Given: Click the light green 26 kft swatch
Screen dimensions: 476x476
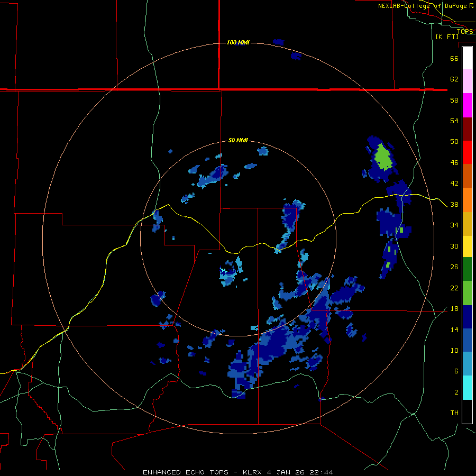Looking at the screenshot, I should [x=467, y=293].
